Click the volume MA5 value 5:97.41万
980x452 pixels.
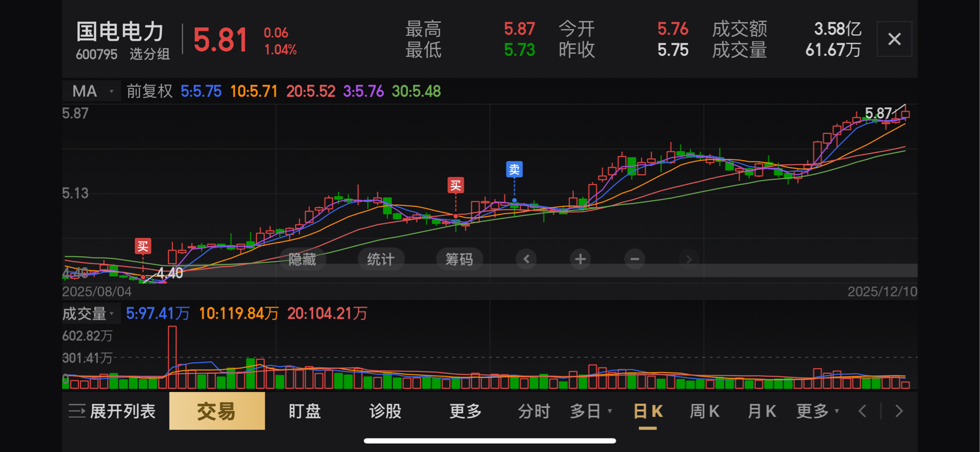[158, 314]
